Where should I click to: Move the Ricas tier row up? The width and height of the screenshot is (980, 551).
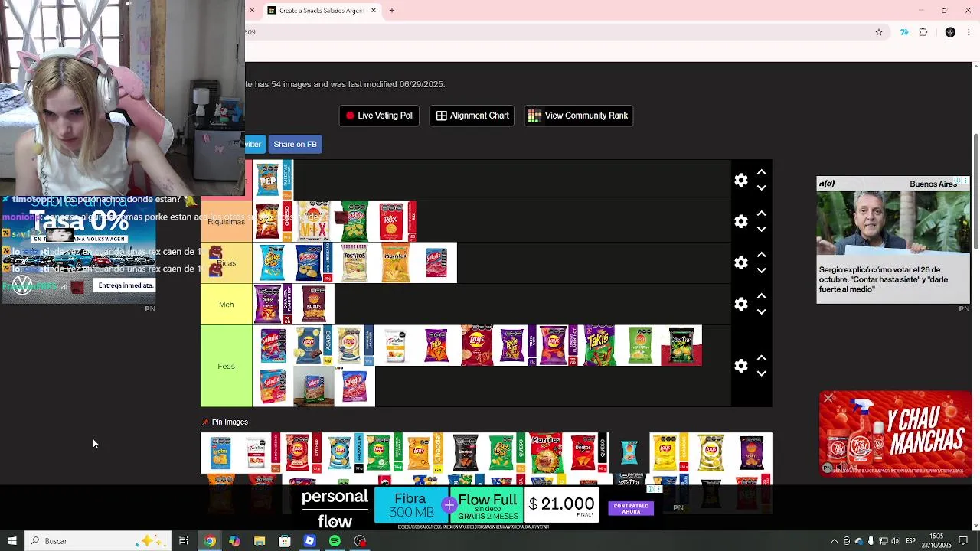coord(761,255)
